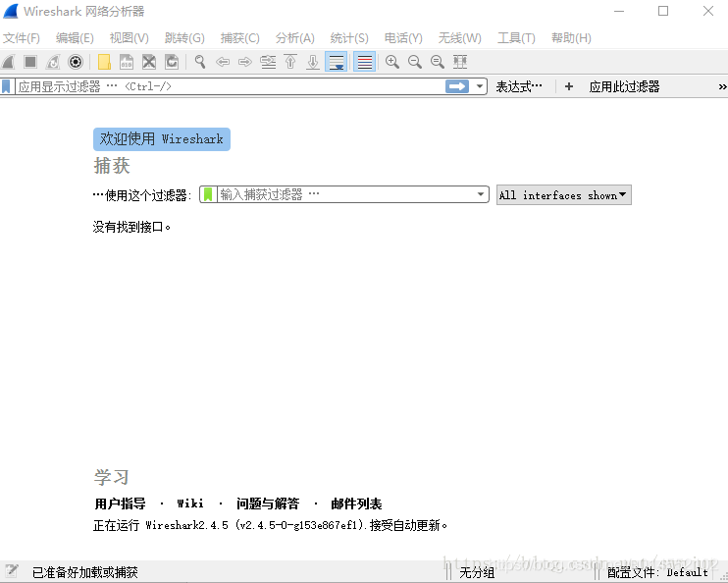Open 表达式 expression dialog
The height and width of the screenshot is (583, 728).
(519, 87)
